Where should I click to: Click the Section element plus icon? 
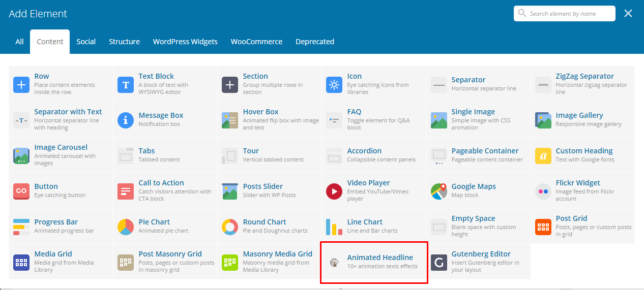tap(230, 85)
